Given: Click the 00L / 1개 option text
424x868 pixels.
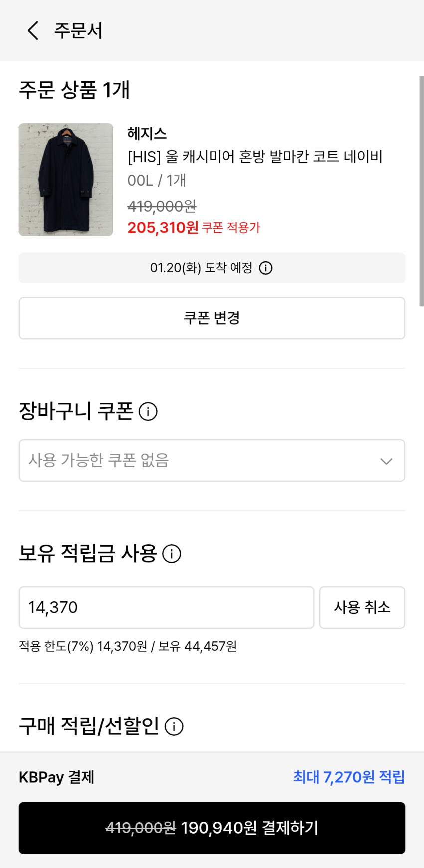Looking at the screenshot, I should (157, 180).
